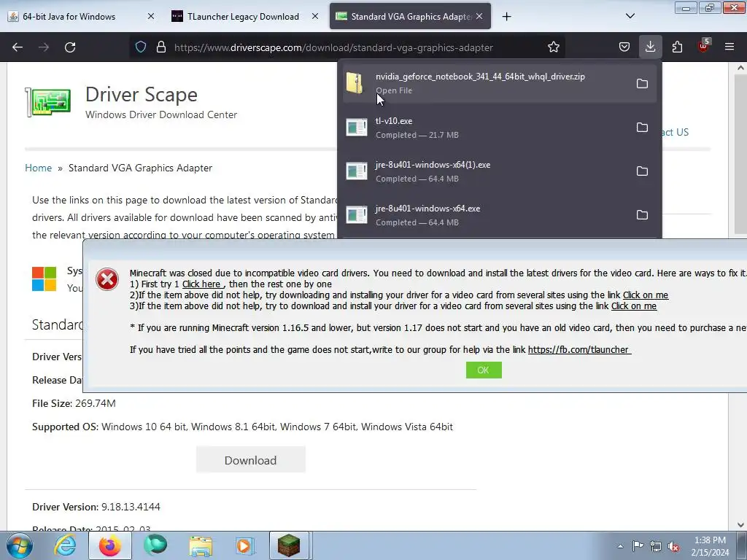Open the Windows Start menu
The image size is (747, 560).
(19, 546)
